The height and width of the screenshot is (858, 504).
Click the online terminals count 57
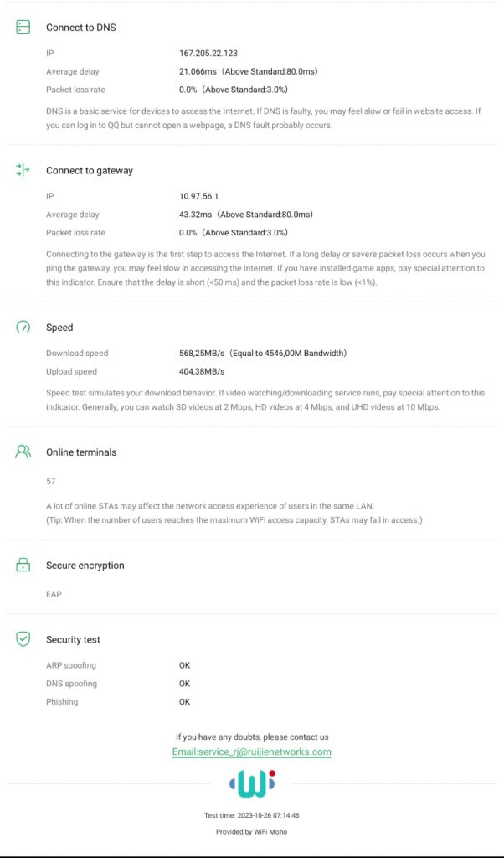click(51, 482)
